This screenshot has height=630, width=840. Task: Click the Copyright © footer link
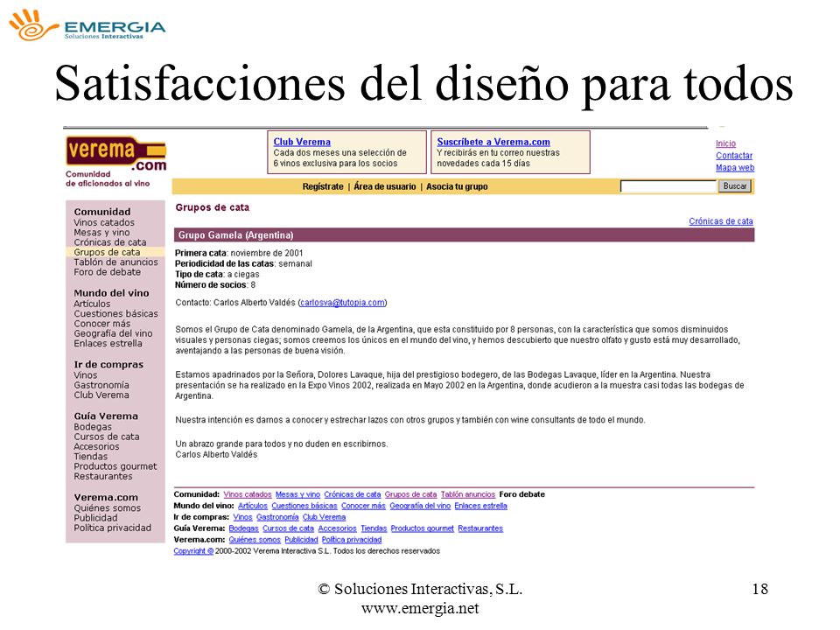tap(193, 550)
